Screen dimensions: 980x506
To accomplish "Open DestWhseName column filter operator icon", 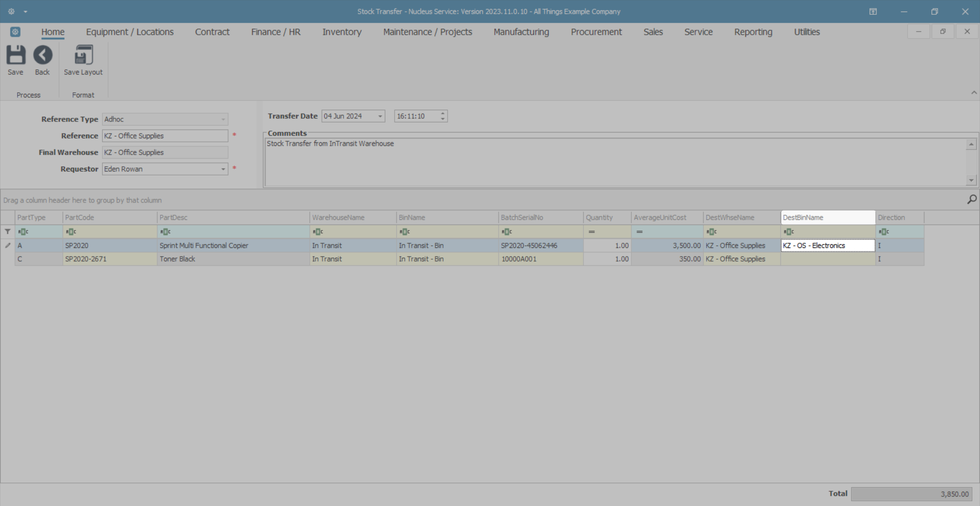I will (712, 232).
